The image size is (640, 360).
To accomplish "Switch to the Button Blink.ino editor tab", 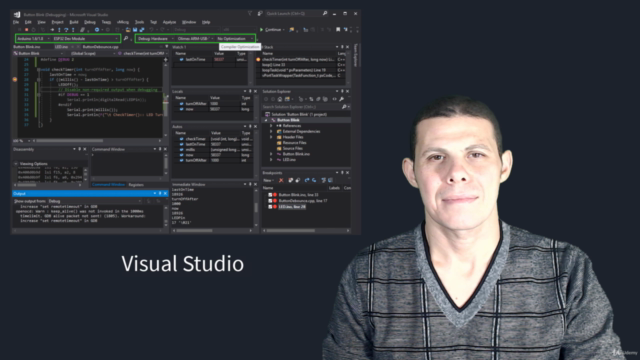I will 27,47.
